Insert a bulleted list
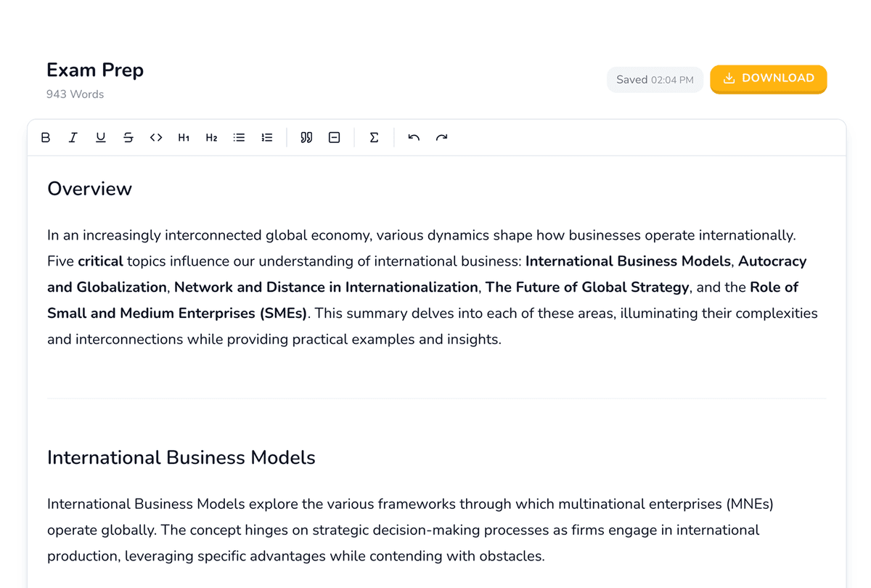Viewport: 871px width, 588px height. pos(239,137)
